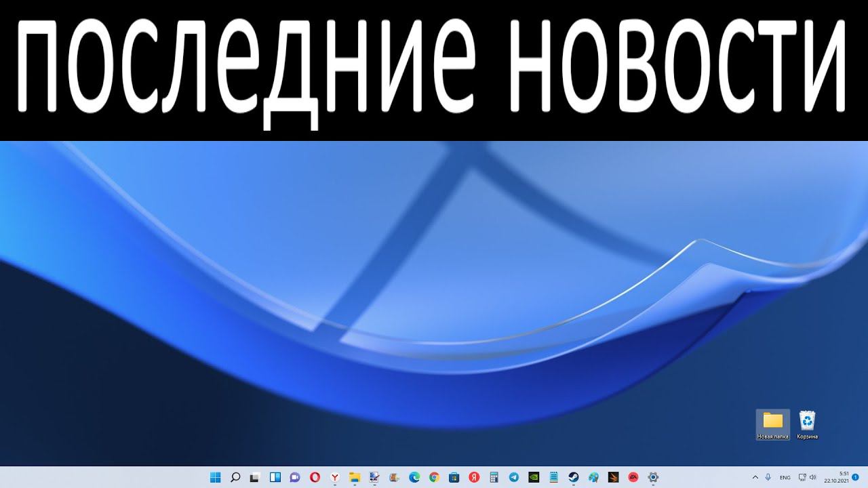Open the Windows Start menu
This screenshot has width=868, height=488.
(x=216, y=477)
